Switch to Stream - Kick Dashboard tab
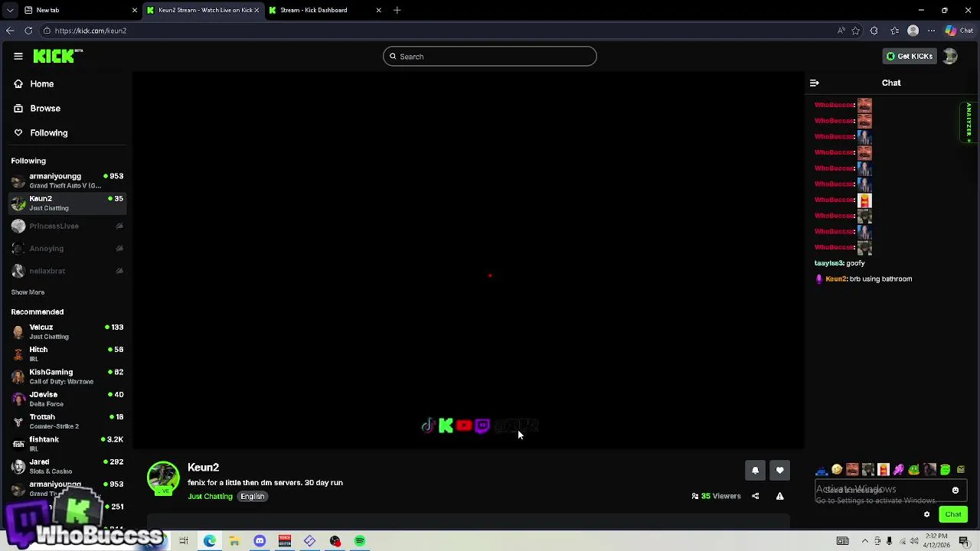The width and height of the screenshot is (980, 551). click(324, 10)
